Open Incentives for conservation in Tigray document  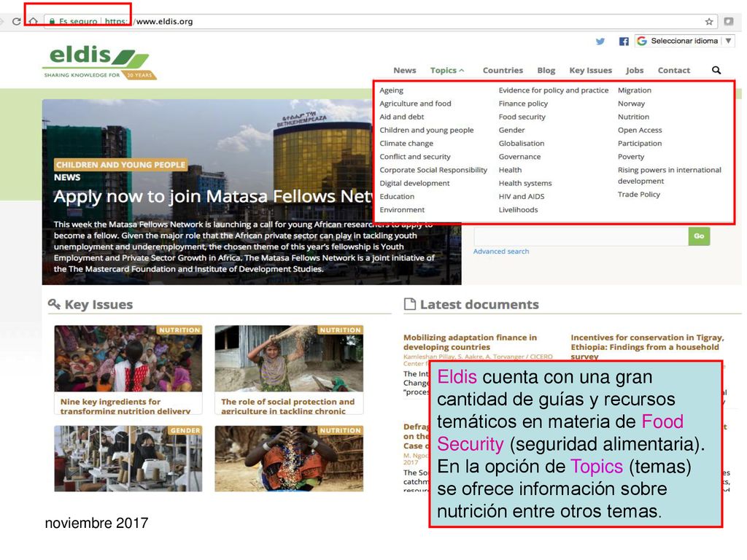tap(647, 347)
